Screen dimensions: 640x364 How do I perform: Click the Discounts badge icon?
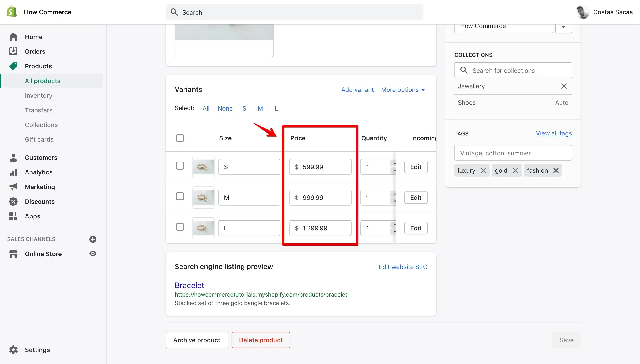[13, 202]
